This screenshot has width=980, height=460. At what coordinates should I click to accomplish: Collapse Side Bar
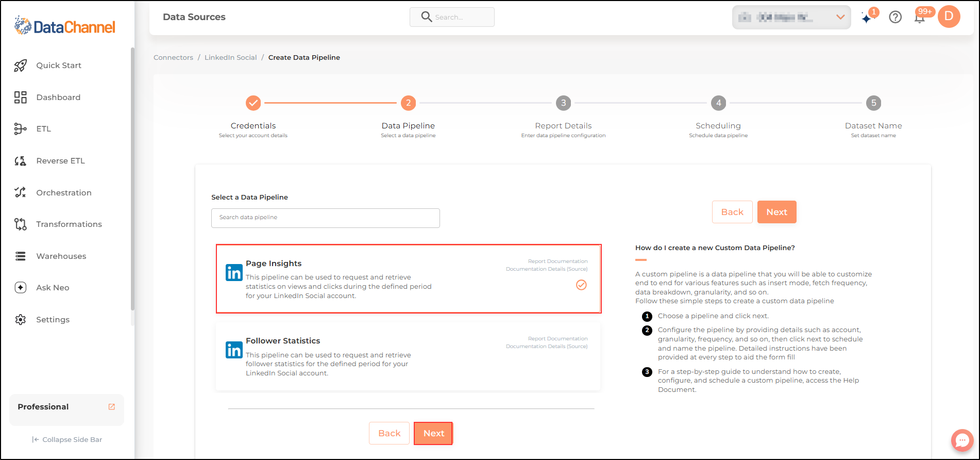[x=67, y=440]
